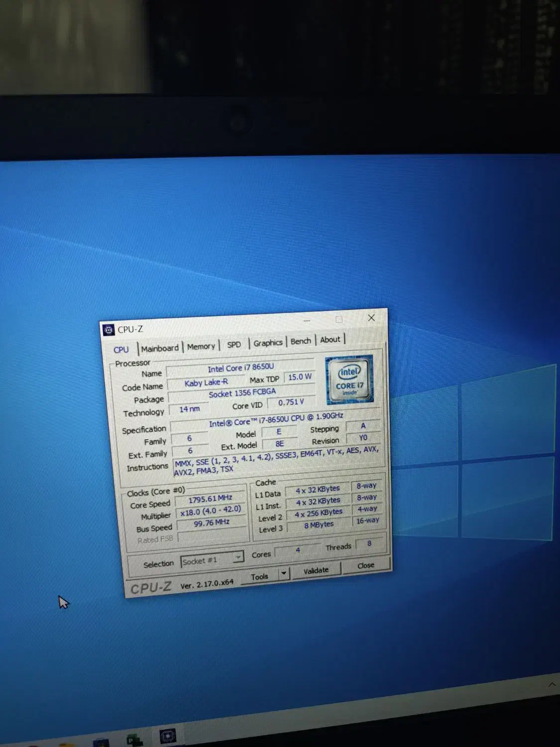The height and width of the screenshot is (747, 560).
Task: View the Graphics tab
Action: 267,343
